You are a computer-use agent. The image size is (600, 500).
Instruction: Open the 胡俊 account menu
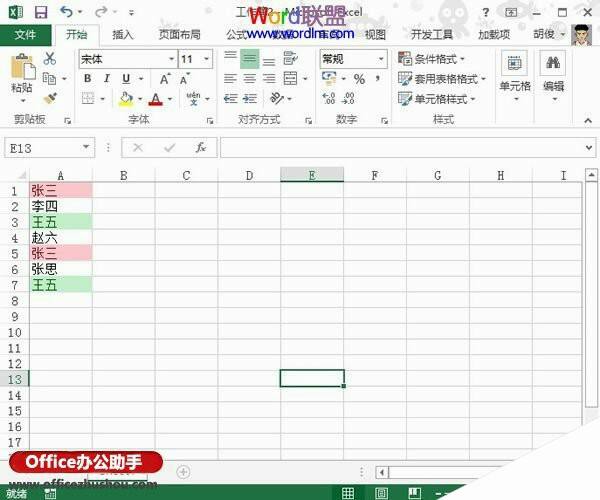point(549,34)
